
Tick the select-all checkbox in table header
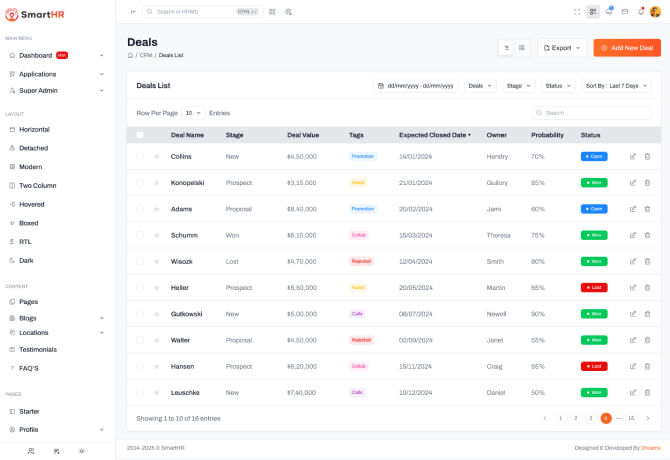click(x=140, y=134)
